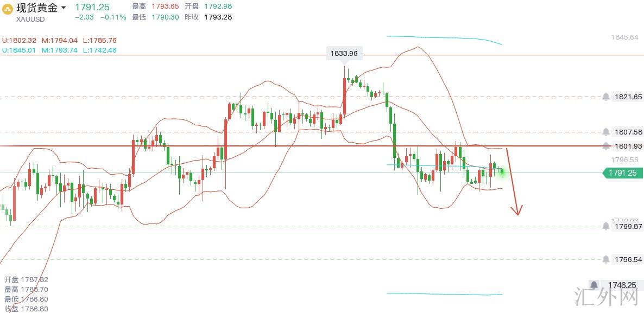Click the 1807.58 alert price label
Viewport: 644px width, 313px height.
point(628,132)
